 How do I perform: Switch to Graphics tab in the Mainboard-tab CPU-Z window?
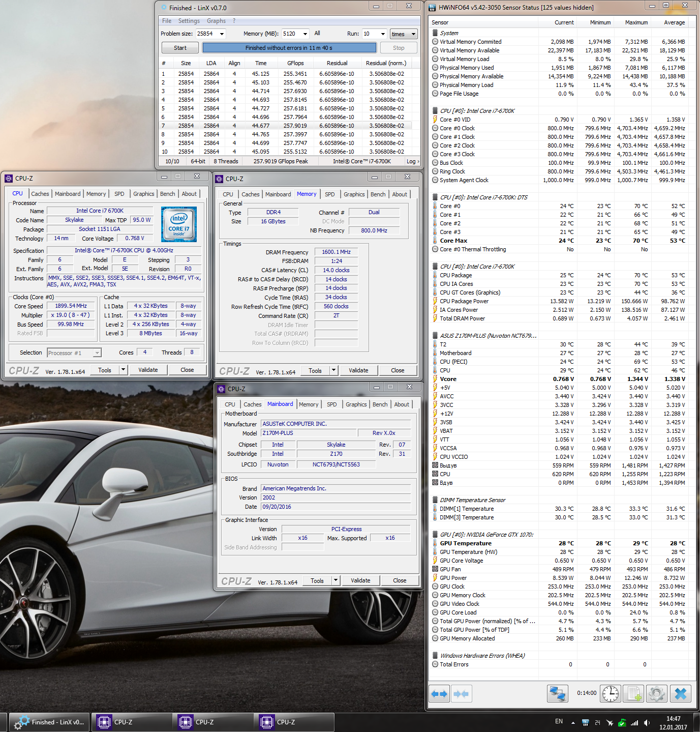[356, 404]
